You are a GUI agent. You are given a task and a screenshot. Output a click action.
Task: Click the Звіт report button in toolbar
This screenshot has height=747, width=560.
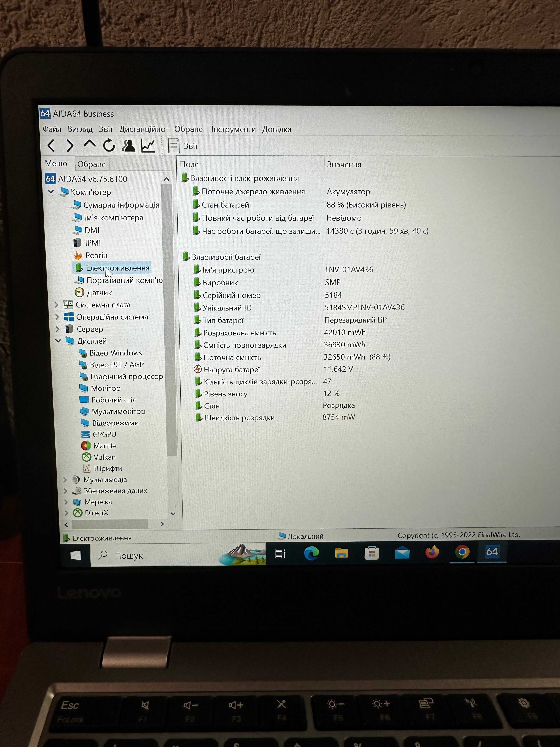click(x=183, y=146)
